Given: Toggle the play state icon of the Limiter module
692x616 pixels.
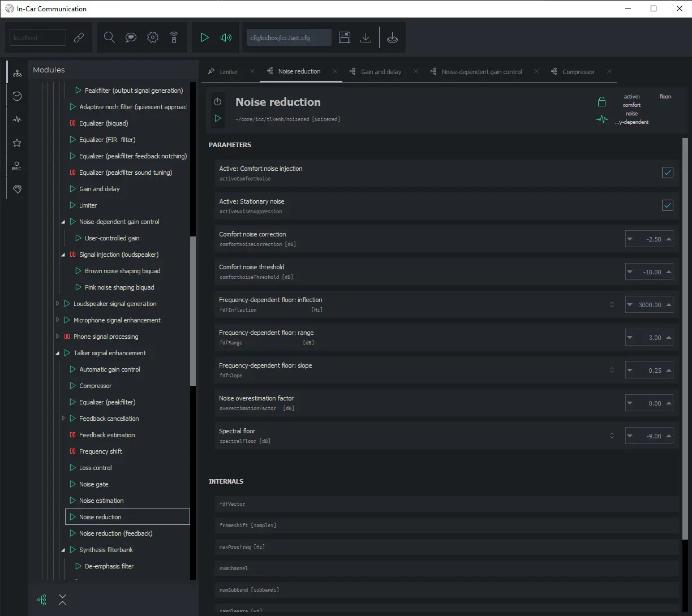Looking at the screenshot, I should pyautogui.click(x=72, y=205).
